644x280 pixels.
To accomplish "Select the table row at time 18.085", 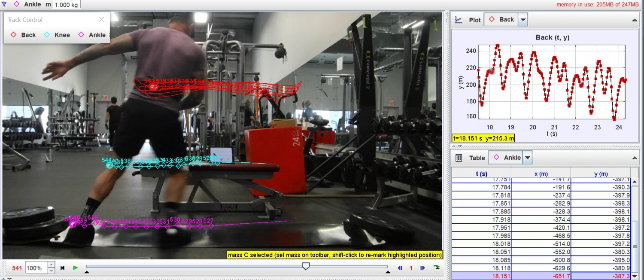I will [x=541, y=259].
